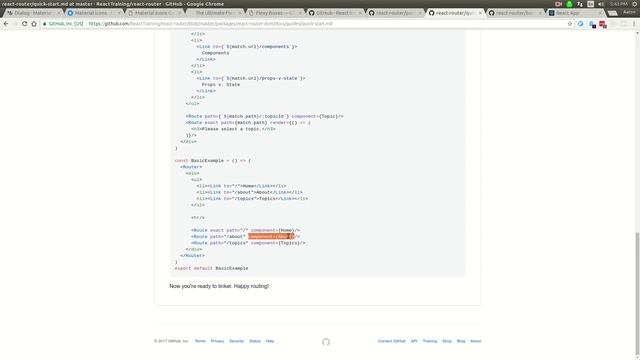
Task: Open the Training footer link
Action: point(429,341)
